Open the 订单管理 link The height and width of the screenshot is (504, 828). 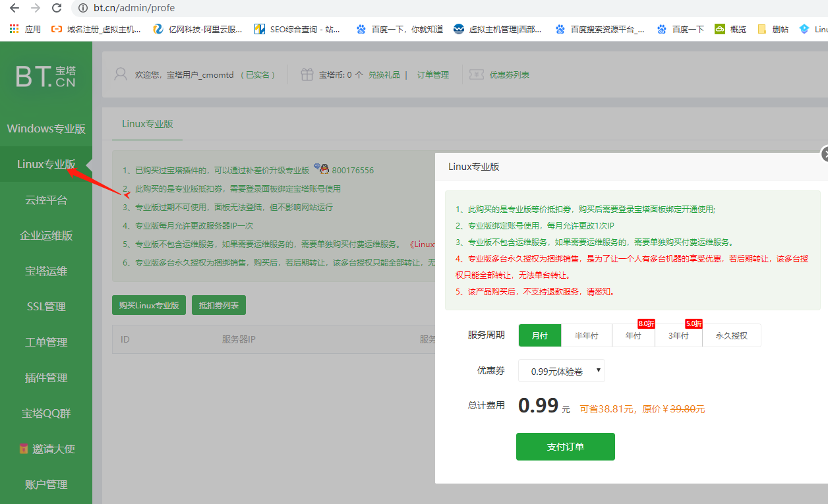click(433, 75)
